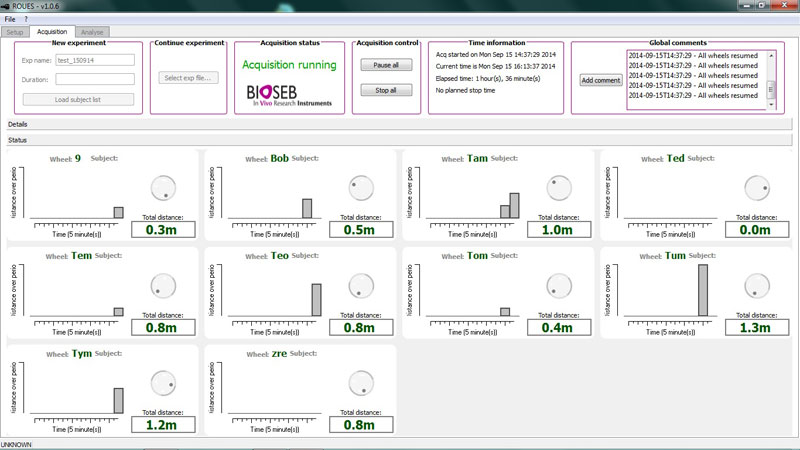Click wheel indicator dial for Tom

(x=559, y=286)
